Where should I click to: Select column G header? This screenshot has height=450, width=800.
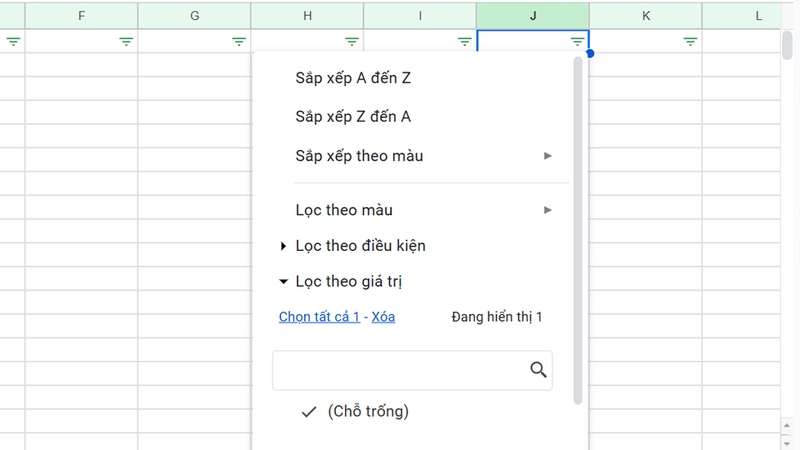(194, 16)
